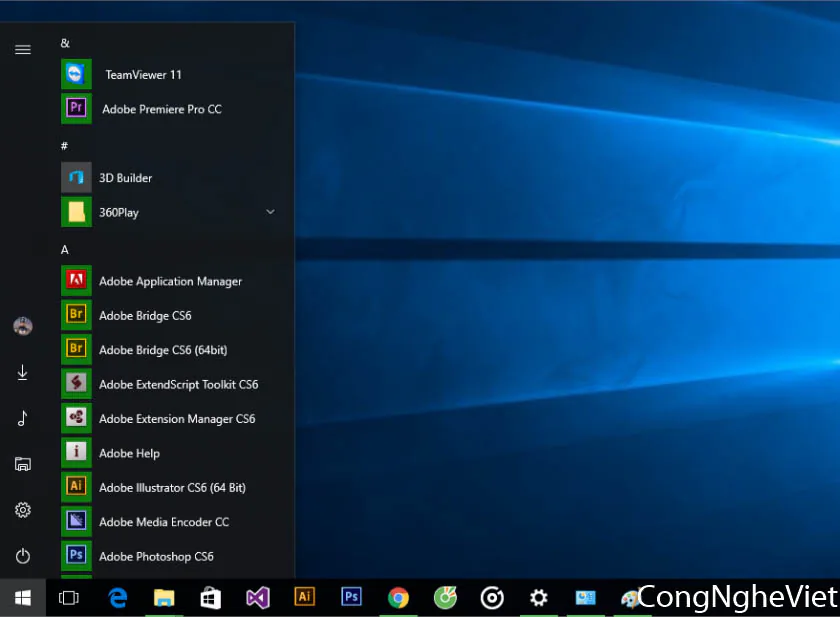
Task: Open the Start menu hamburger button
Action: point(22,50)
